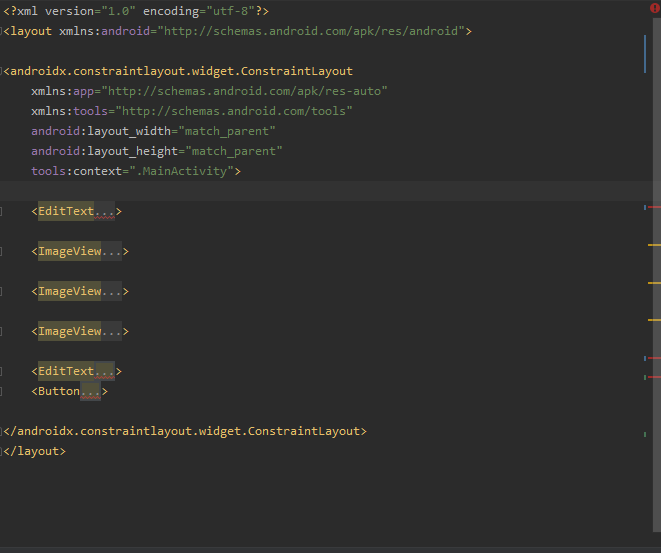Image resolution: width=661 pixels, height=553 pixels.
Task: Jump to yellow warning stripe beside second ImageView
Action: point(654,283)
